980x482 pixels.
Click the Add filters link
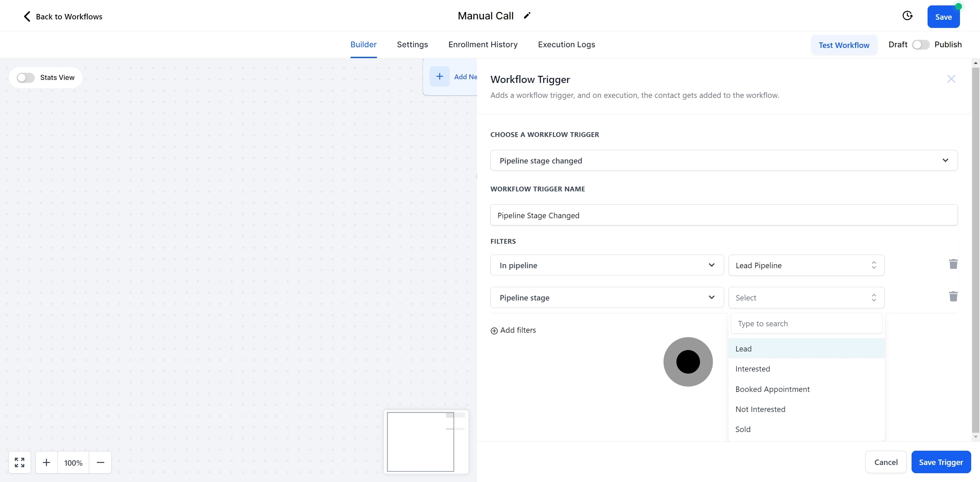pyautogui.click(x=513, y=330)
